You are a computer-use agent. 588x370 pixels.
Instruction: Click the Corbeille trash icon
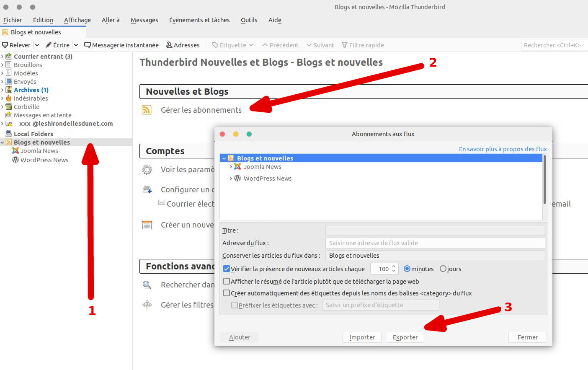[9, 106]
